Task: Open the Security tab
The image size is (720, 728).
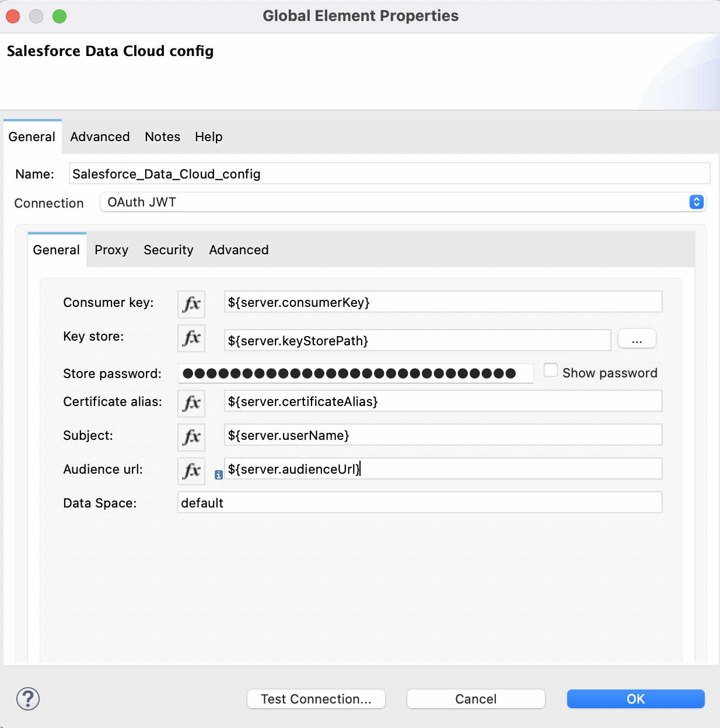Action: 168,250
